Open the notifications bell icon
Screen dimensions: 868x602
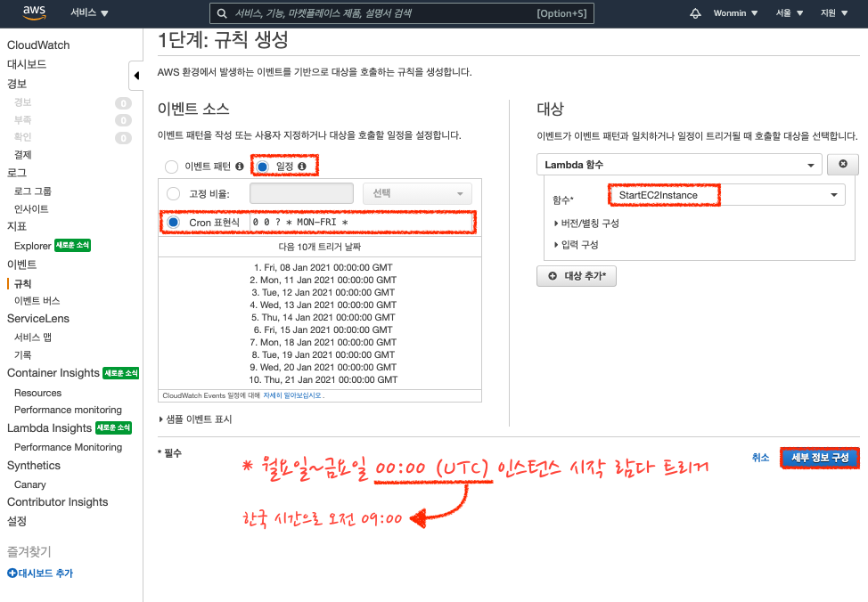[695, 12]
